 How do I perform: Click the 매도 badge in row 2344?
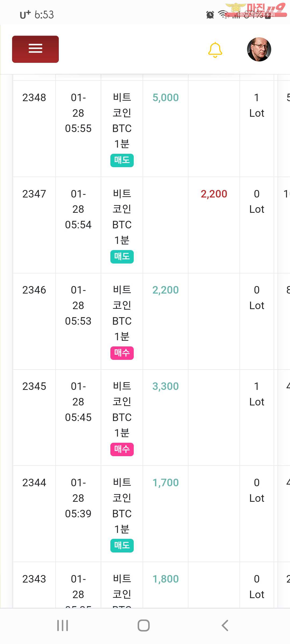[122, 545]
